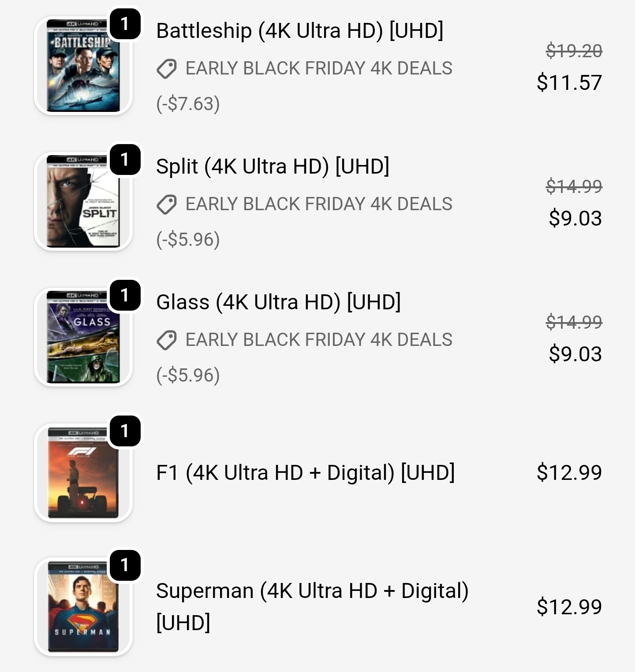Viewport: 635px width, 672px height.
Task: Tap the F1 quantity badge
Action: 125,431
